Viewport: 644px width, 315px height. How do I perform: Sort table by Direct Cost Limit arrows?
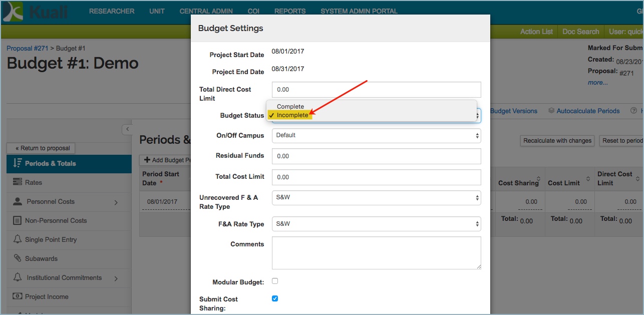pyautogui.click(x=638, y=178)
